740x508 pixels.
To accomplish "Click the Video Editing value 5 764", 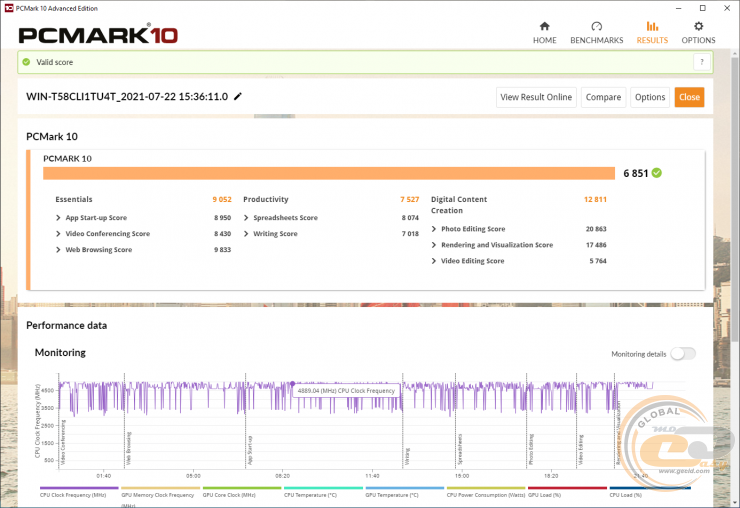I will (x=598, y=261).
